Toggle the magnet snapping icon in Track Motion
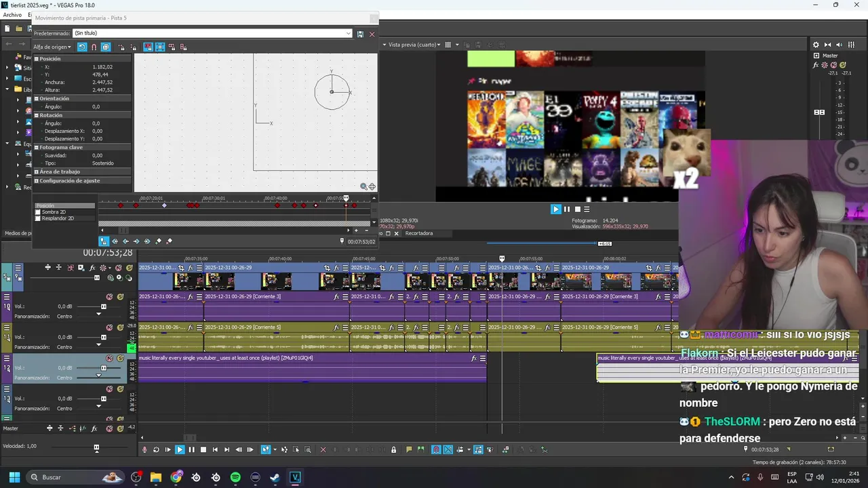Viewport: 868px width, 488px height. (x=94, y=47)
